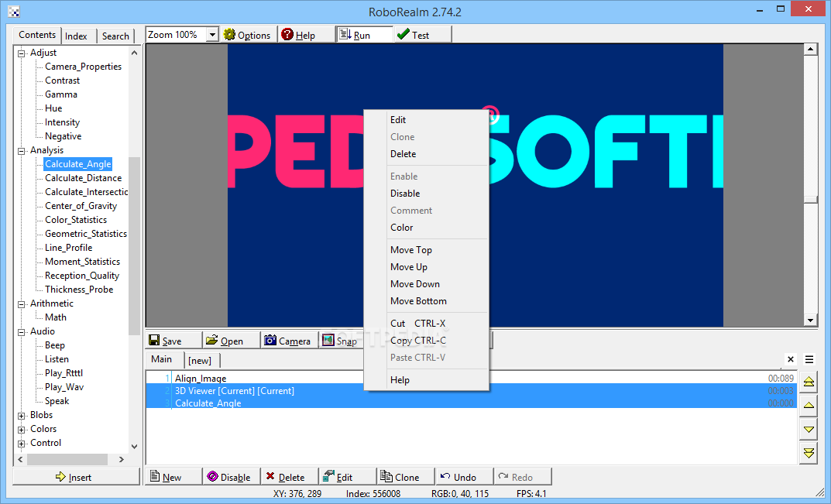Click the Snap image button

342,341
